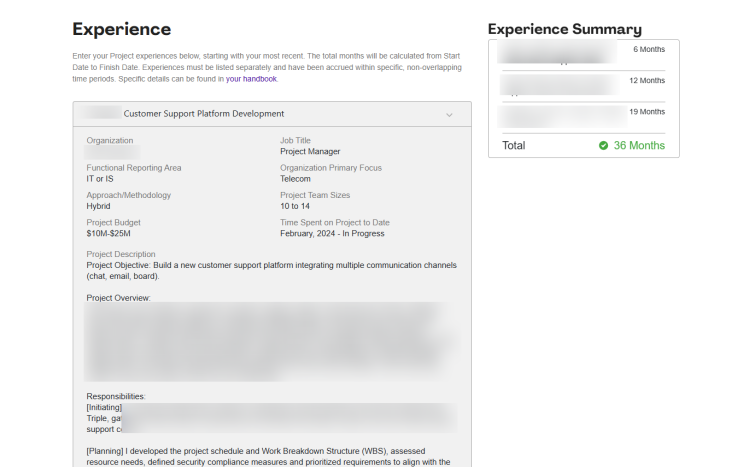
Task: Collapse the Customer Support Platform Development panel
Action: 449,114
